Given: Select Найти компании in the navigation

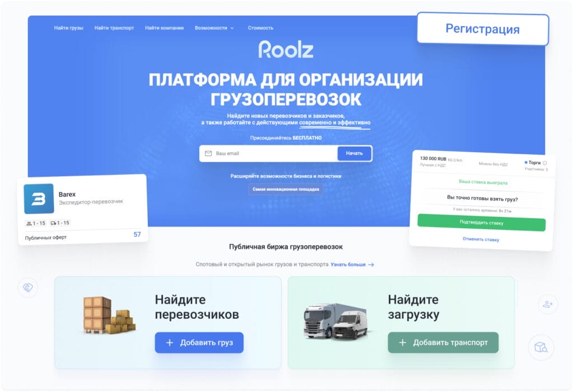Looking at the screenshot, I should point(165,27).
